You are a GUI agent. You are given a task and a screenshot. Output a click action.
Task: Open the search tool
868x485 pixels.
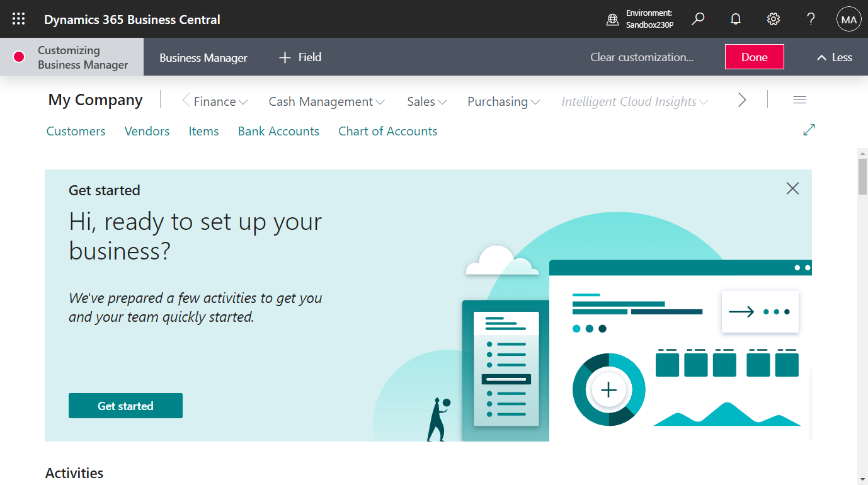pyautogui.click(x=697, y=19)
